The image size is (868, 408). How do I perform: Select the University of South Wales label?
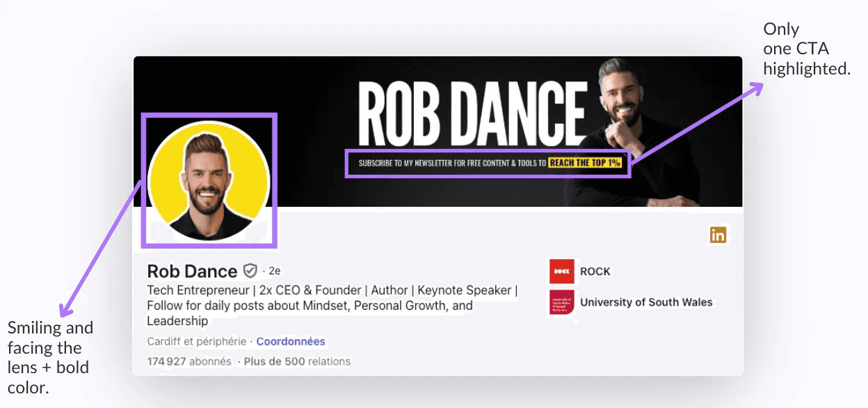[x=646, y=302]
